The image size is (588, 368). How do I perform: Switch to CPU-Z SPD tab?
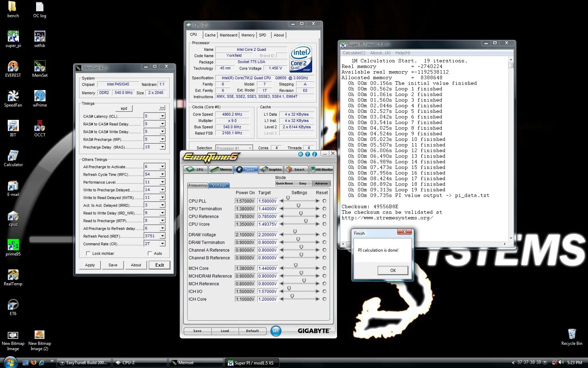[262, 35]
